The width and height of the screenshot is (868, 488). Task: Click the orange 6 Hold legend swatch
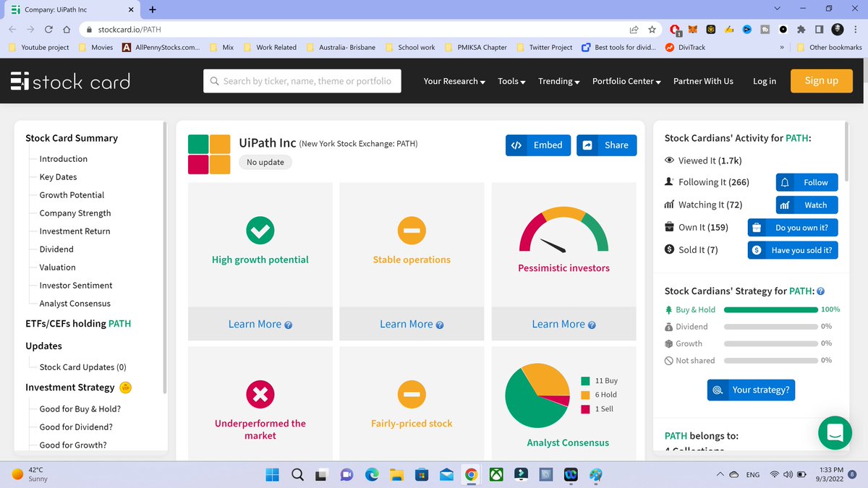[x=586, y=395]
